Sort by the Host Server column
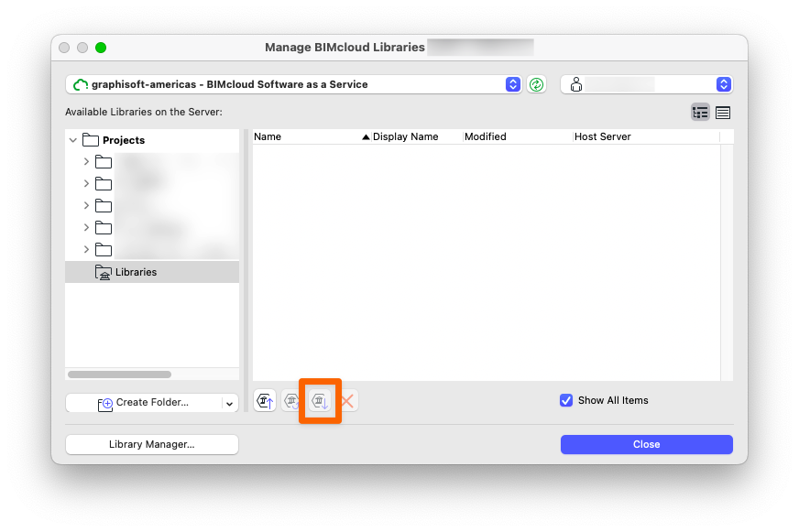The image size is (799, 532). (x=646, y=137)
